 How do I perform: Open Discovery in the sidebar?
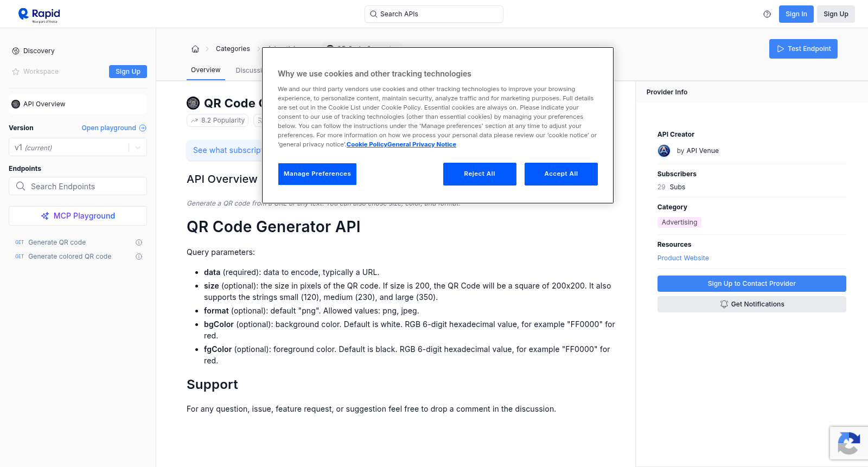pyautogui.click(x=39, y=51)
